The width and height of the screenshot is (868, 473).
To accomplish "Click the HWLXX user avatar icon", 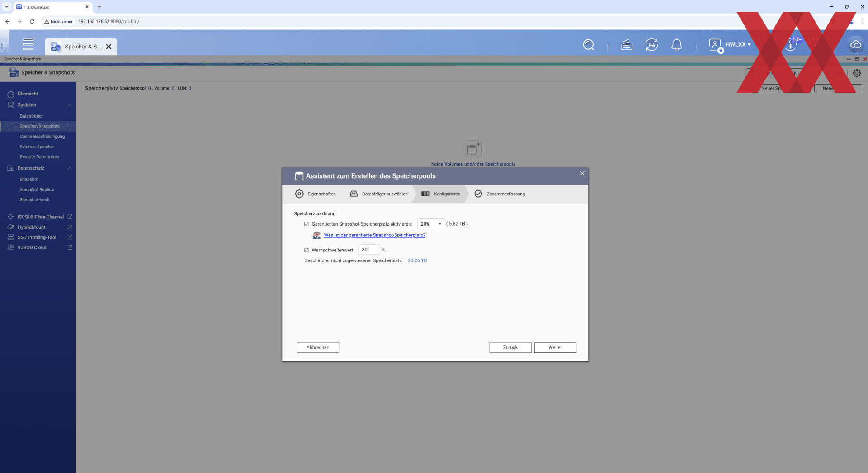I will click(715, 45).
